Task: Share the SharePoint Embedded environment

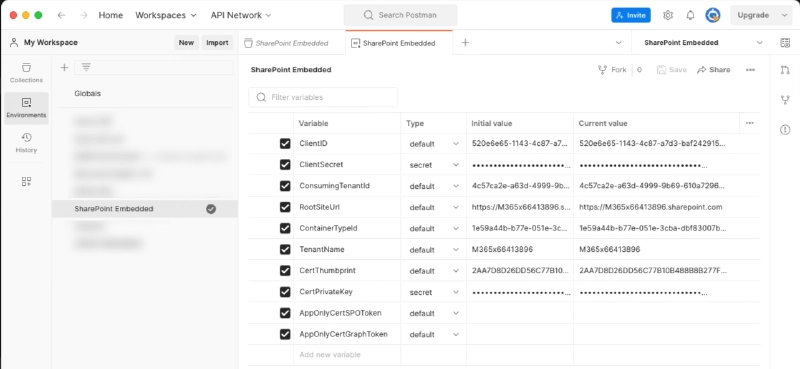Action: click(714, 70)
